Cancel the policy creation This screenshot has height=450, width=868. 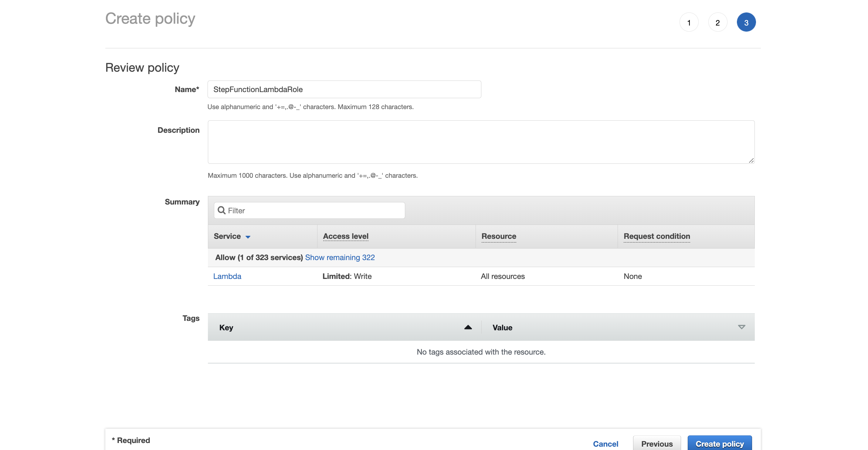[605, 444]
